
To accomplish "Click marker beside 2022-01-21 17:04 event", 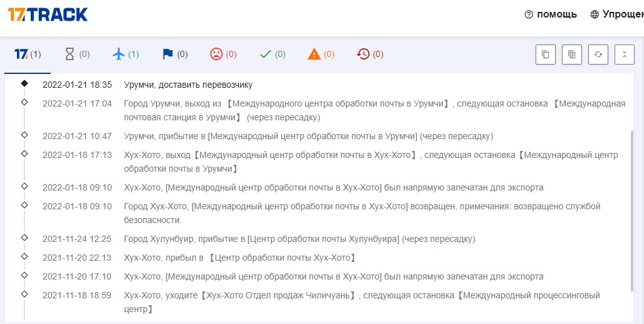I will [x=24, y=102].
